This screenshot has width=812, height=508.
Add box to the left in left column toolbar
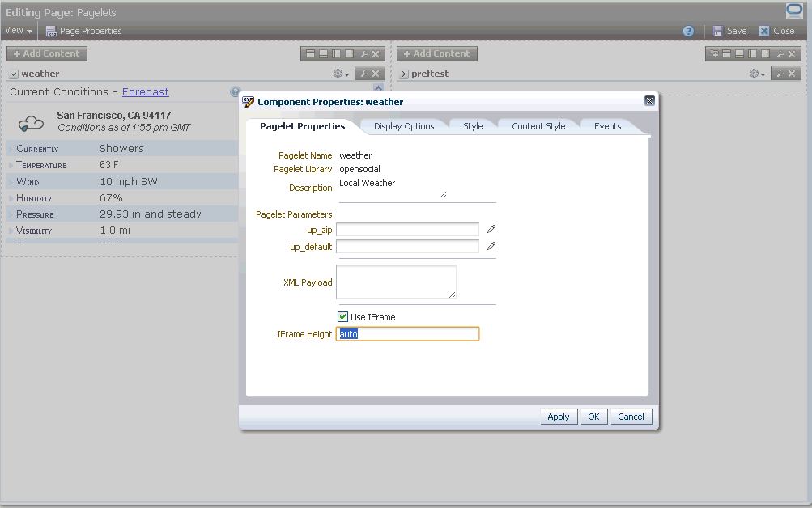click(x=337, y=54)
